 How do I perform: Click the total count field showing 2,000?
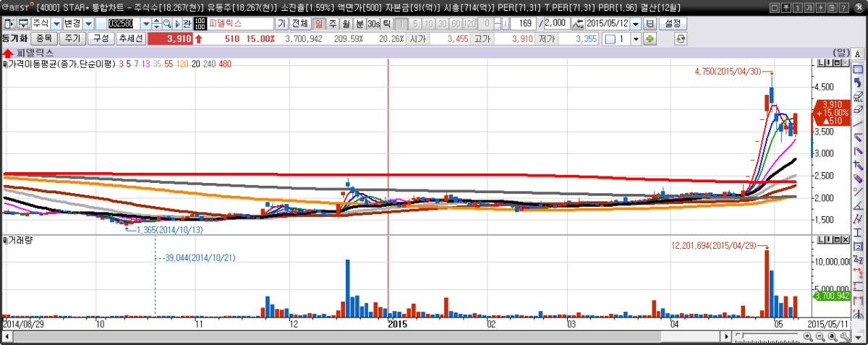(x=557, y=24)
